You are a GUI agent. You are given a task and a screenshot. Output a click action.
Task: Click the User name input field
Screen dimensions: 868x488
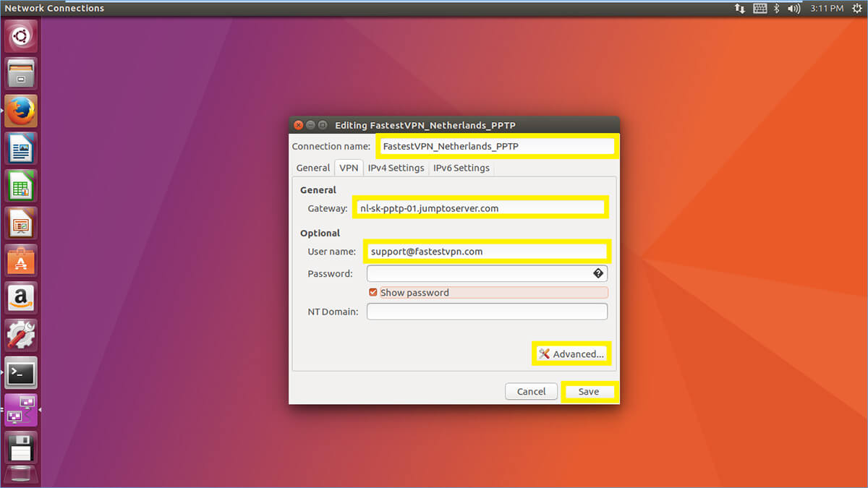[x=487, y=252]
